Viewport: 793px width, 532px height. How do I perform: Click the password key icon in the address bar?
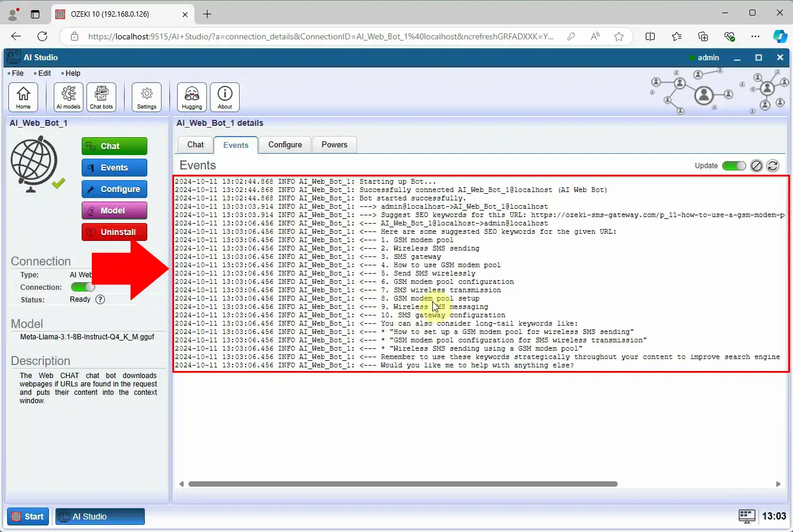point(571,36)
